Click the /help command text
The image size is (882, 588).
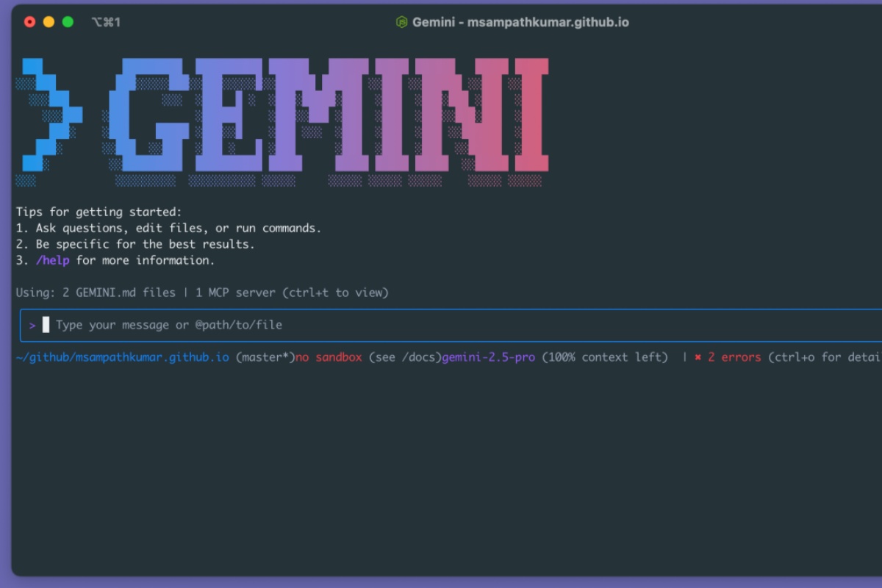click(52, 260)
